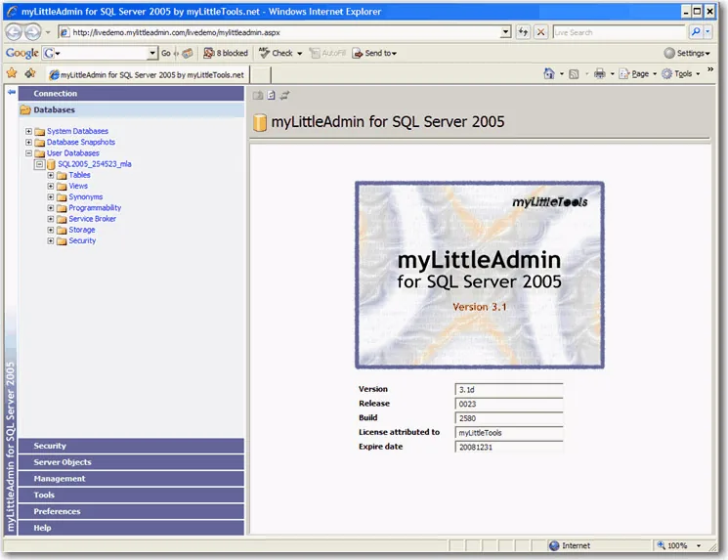Click the collapse sidebar arrow icon
Screen dimensions: 728x560
click(x=11, y=92)
